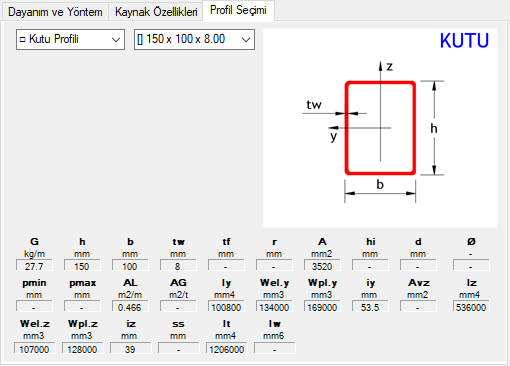Open the 150 x 100 x 8.00 size dropdown

click(x=194, y=39)
